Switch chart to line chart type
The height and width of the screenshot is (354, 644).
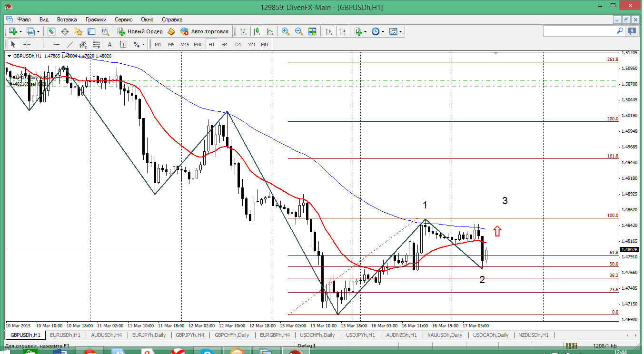pyautogui.click(x=270, y=31)
